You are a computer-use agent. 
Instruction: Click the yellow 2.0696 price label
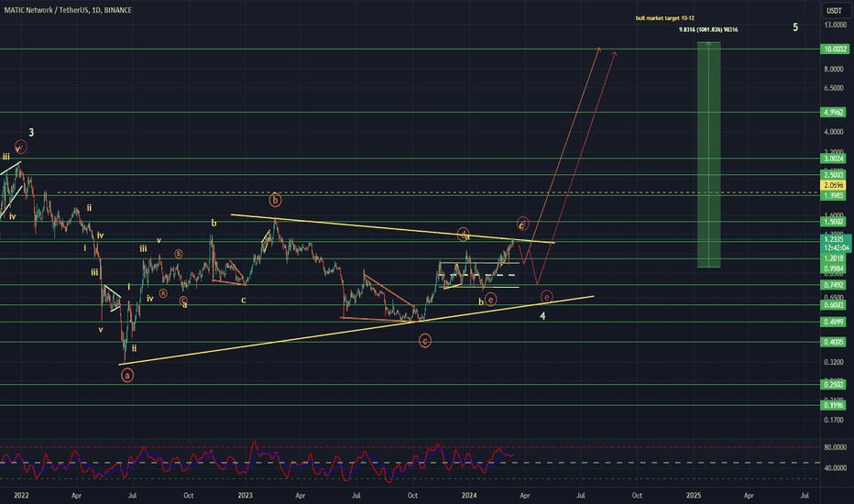coord(835,185)
